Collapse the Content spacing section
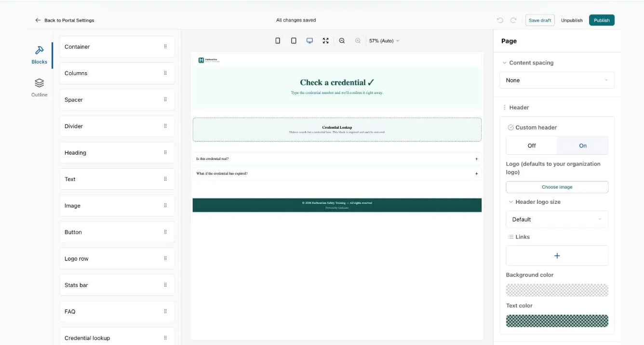 [505, 63]
